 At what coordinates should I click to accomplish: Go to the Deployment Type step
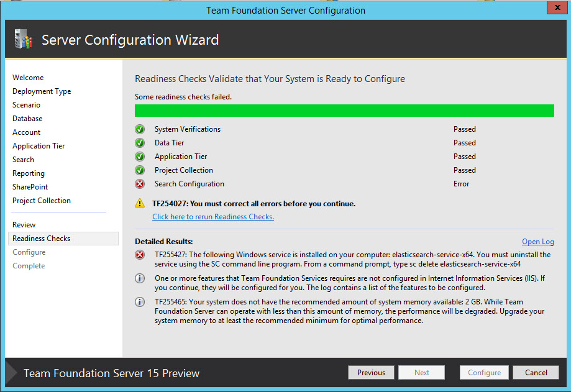[x=42, y=91]
